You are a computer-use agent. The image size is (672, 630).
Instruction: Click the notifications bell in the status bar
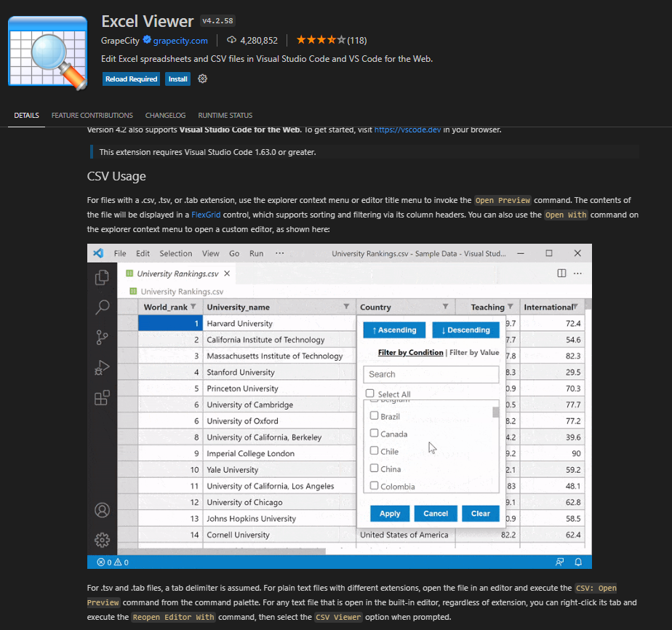coord(578,562)
